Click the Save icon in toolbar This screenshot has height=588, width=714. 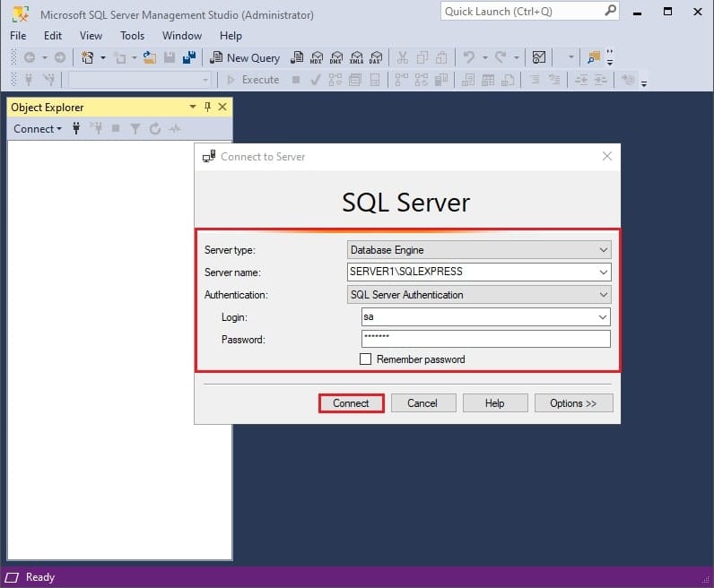coord(170,57)
